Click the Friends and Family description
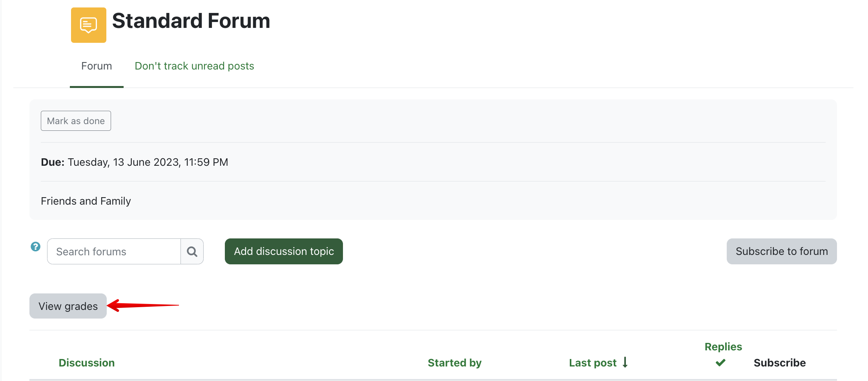Image resolution: width=868 pixels, height=381 pixels. click(86, 201)
